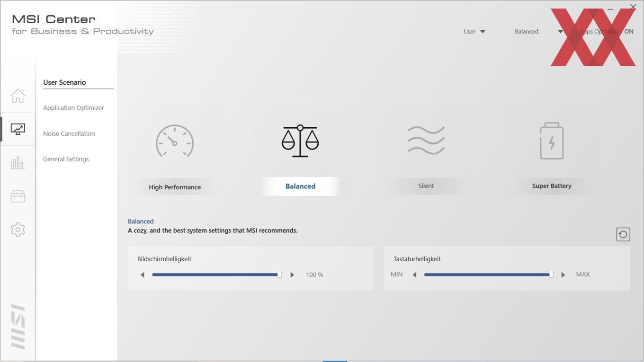Select the User Scenario tab
644x362 pixels.
[64, 82]
